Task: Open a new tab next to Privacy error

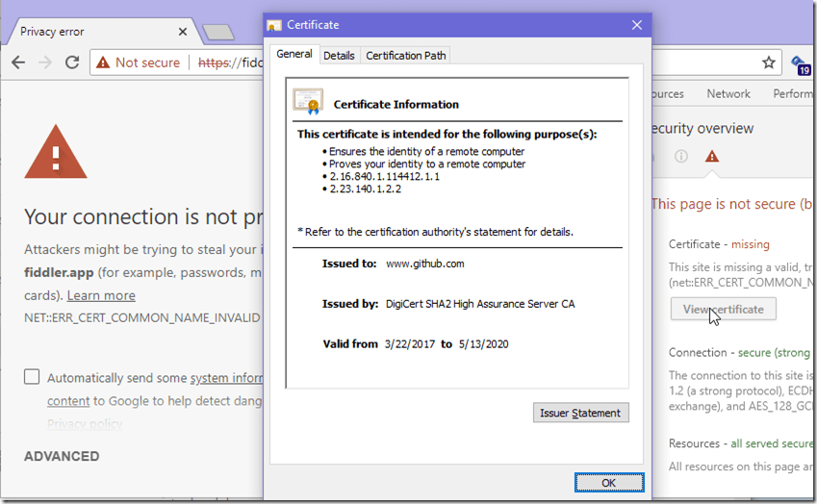Action: tap(218, 33)
